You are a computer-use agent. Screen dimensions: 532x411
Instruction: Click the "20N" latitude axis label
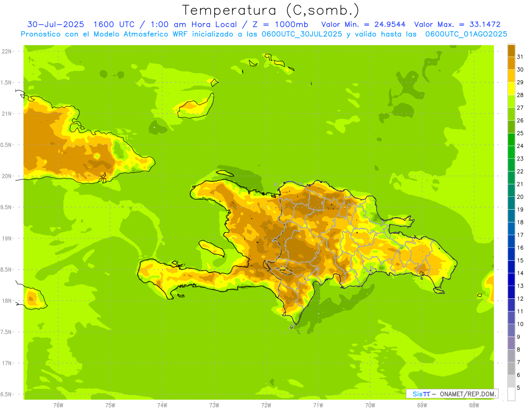(x=6, y=176)
